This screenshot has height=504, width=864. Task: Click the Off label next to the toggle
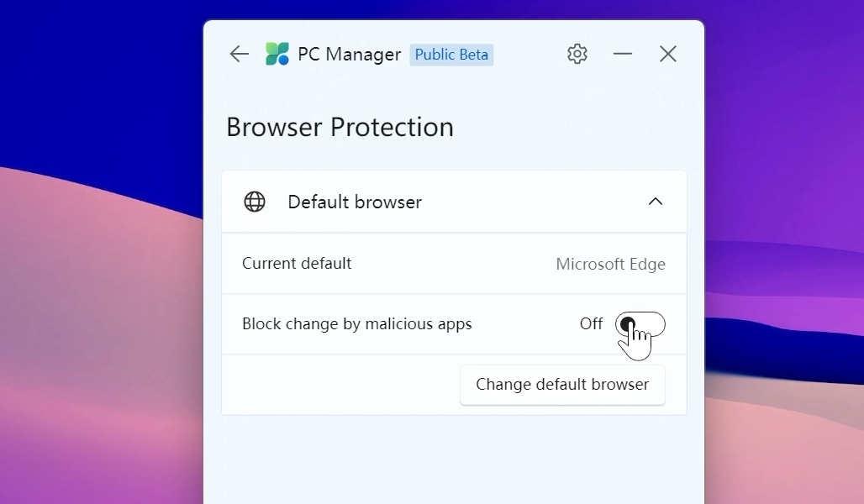coord(591,324)
